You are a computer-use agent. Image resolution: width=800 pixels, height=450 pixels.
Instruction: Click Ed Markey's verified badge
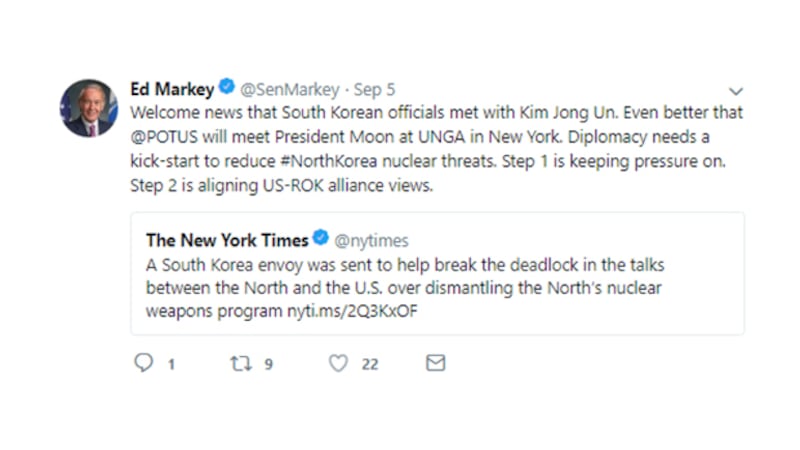(x=227, y=88)
